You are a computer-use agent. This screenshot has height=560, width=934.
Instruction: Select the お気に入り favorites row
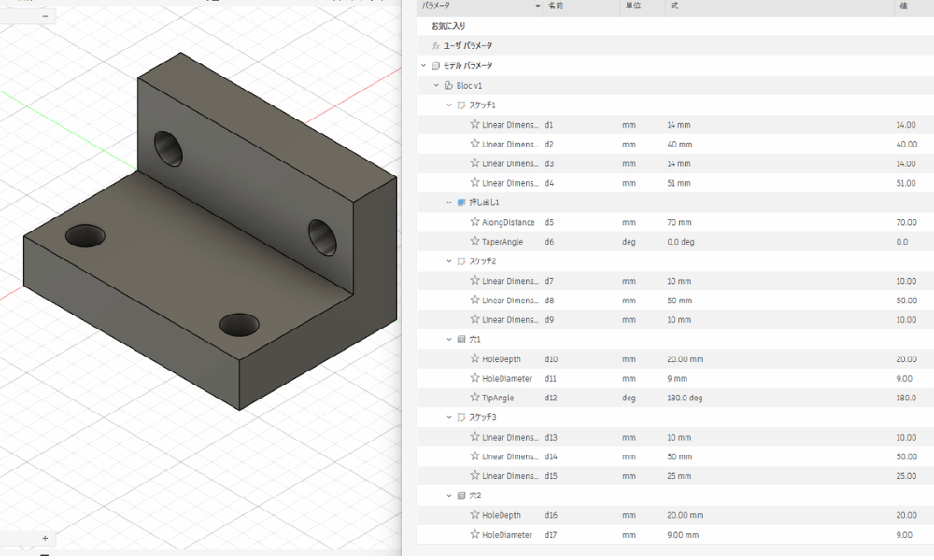(x=448, y=26)
